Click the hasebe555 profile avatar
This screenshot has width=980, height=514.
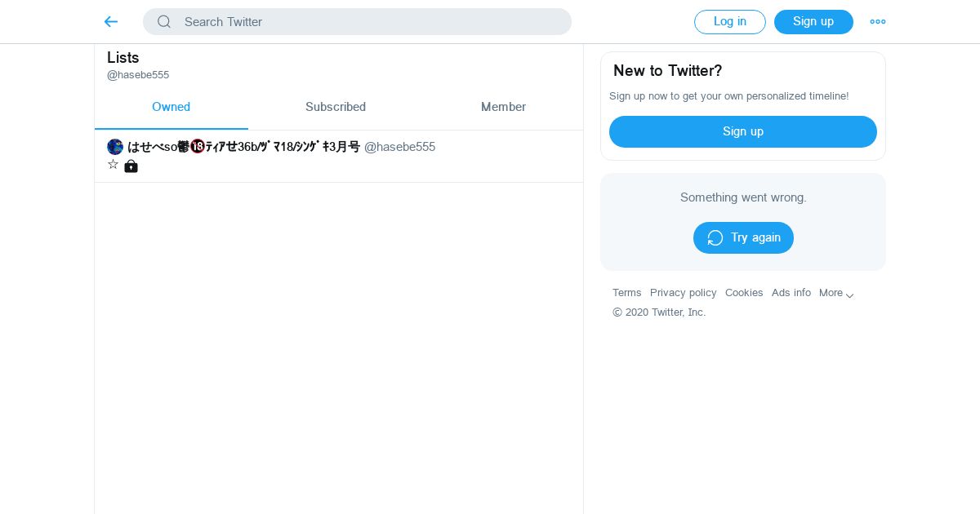pyautogui.click(x=115, y=147)
